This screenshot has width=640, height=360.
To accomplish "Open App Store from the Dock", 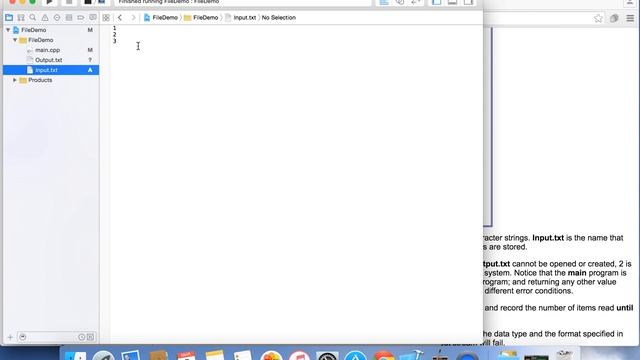I will tap(355, 355).
